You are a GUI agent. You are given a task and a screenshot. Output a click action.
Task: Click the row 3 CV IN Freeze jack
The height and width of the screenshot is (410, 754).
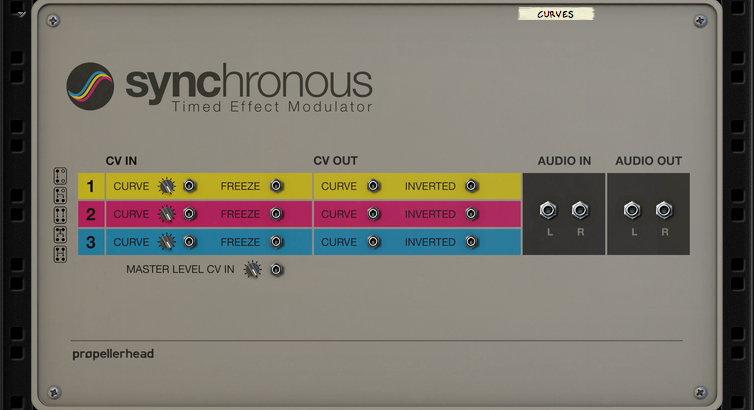coord(276,241)
